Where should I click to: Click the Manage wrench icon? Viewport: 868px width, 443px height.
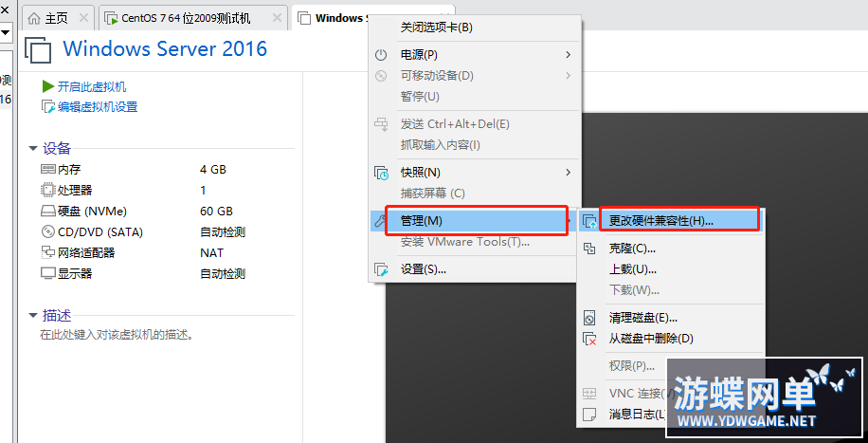[x=380, y=221]
